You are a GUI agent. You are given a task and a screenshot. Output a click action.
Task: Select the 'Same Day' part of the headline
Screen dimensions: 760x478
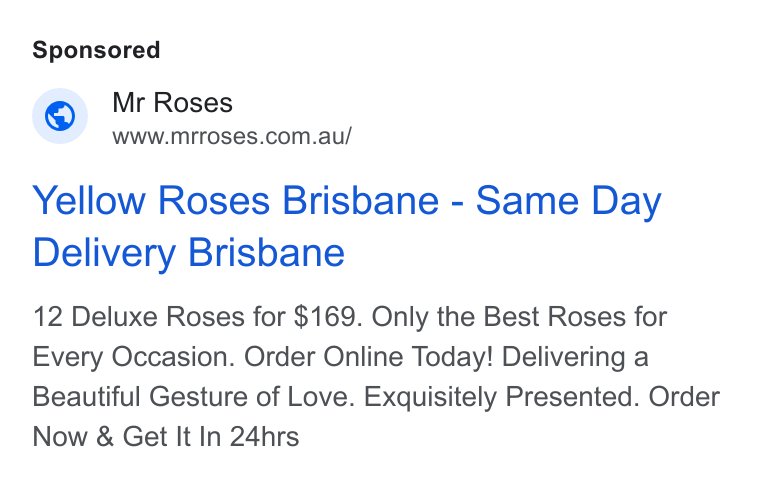(x=569, y=200)
